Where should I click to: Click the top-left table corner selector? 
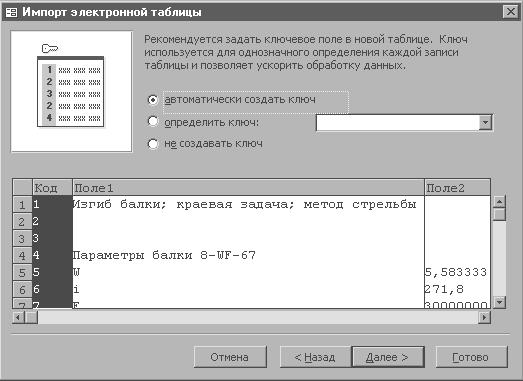pos(22,187)
